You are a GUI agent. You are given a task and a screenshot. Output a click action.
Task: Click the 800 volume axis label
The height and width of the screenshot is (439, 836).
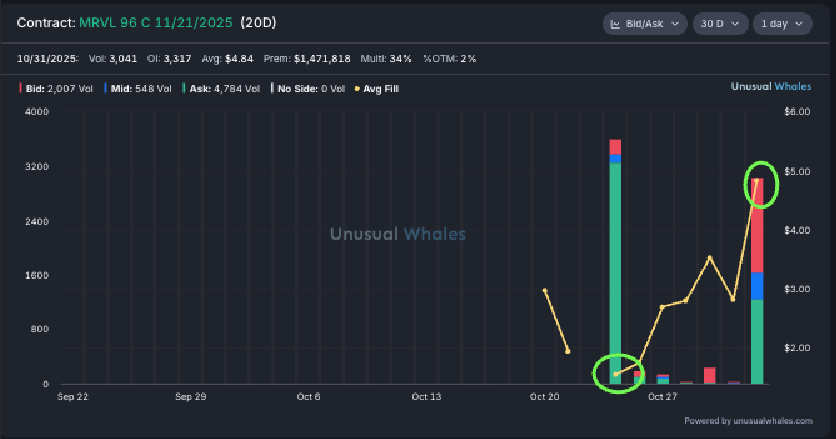coord(39,329)
